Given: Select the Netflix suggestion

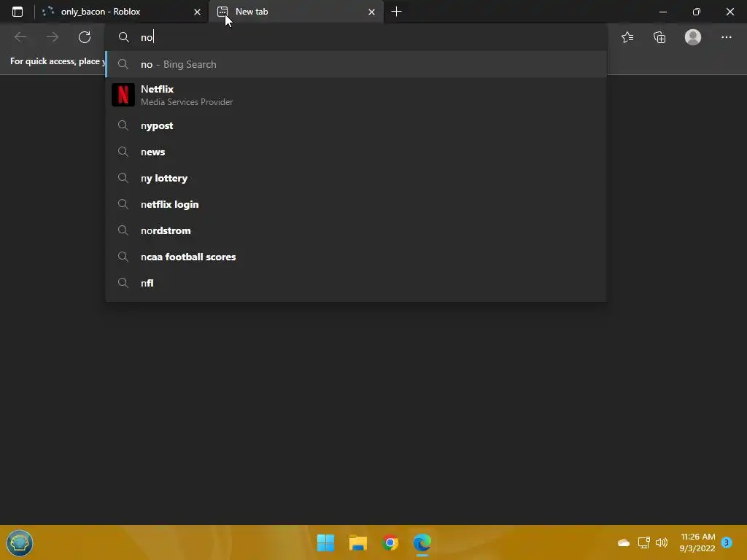Looking at the screenshot, I should click(x=356, y=95).
